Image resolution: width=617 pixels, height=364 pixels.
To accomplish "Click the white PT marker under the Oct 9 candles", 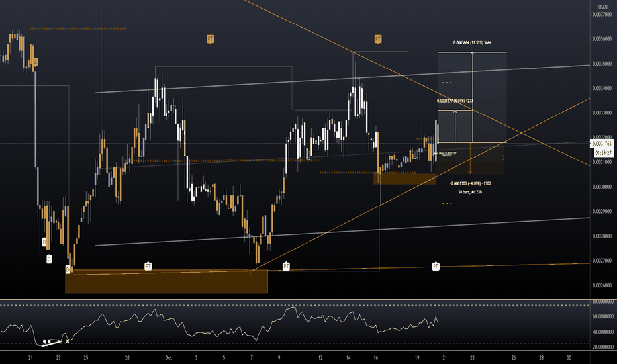I will click(286, 267).
